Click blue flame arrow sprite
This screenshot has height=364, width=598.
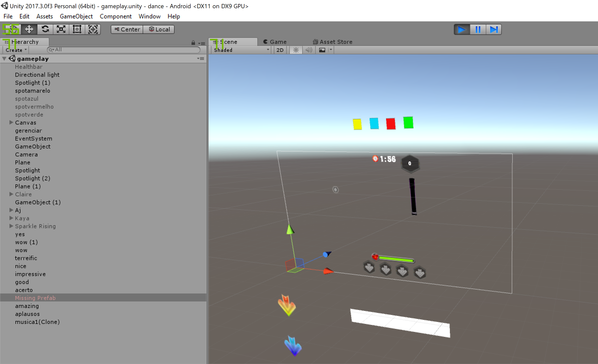tap(293, 346)
